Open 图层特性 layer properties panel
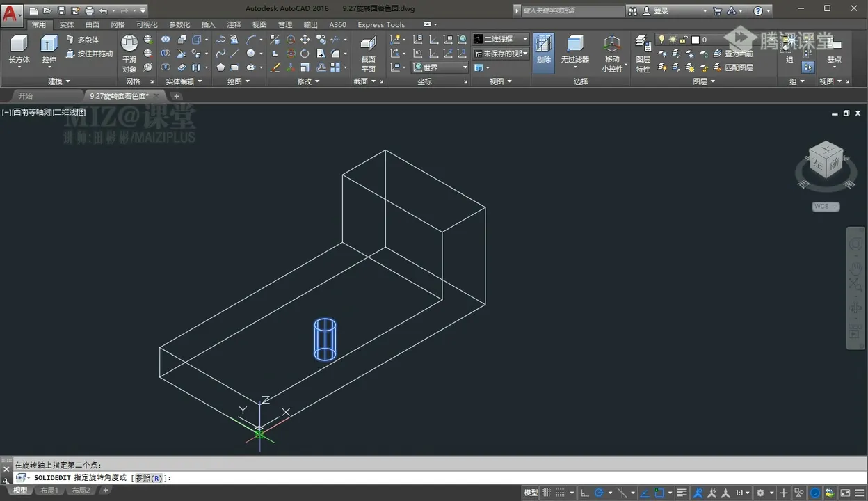The height and width of the screenshot is (501, 868). point(643,45)
